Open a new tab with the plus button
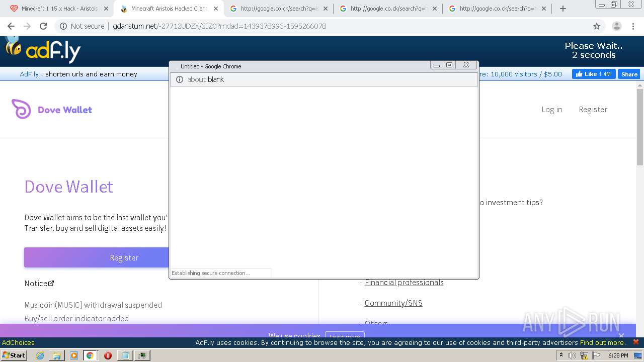The image size is (644, 362). tap(563, 9)
